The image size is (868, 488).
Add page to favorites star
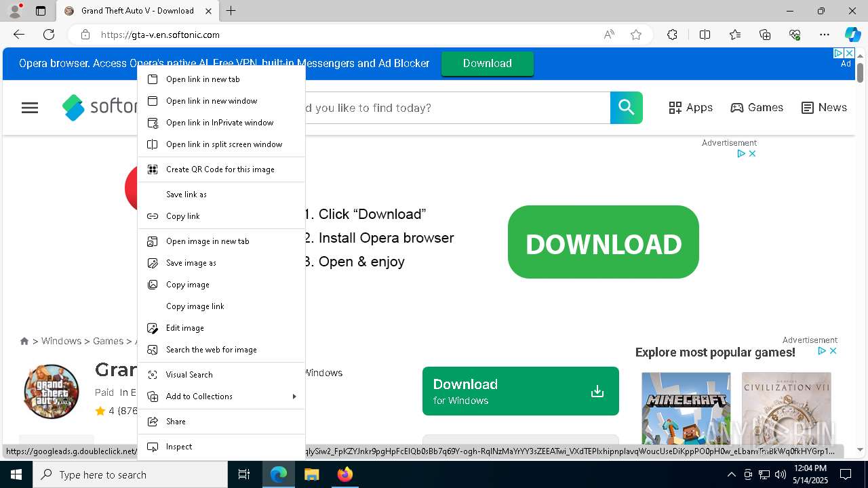click(x=636, y=35)
